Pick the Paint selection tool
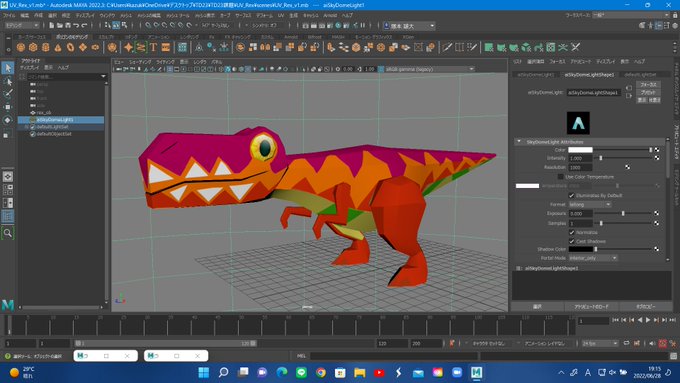Screen dimensions: 680x383 click(8, 94)
